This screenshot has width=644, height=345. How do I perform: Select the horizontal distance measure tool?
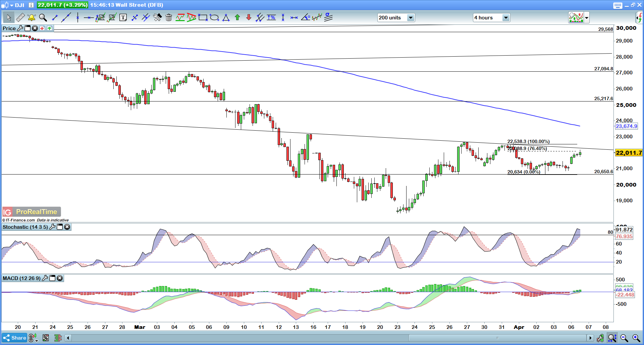294,17
